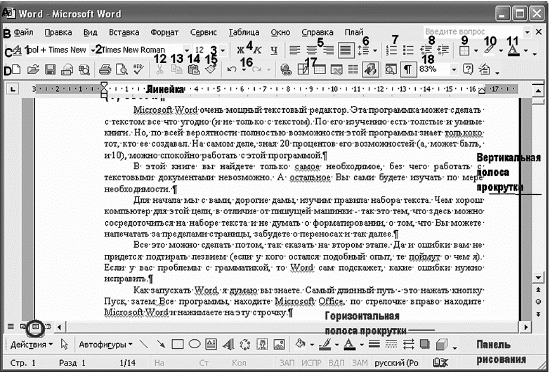Click the Undo arrow icon
Screen dimensions: 549x372
coord(231,69)
